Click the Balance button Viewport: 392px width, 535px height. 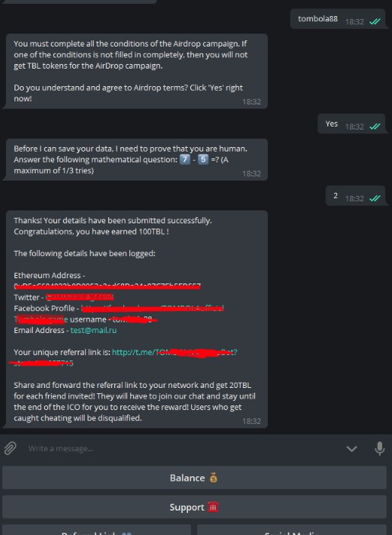(194, 478)
